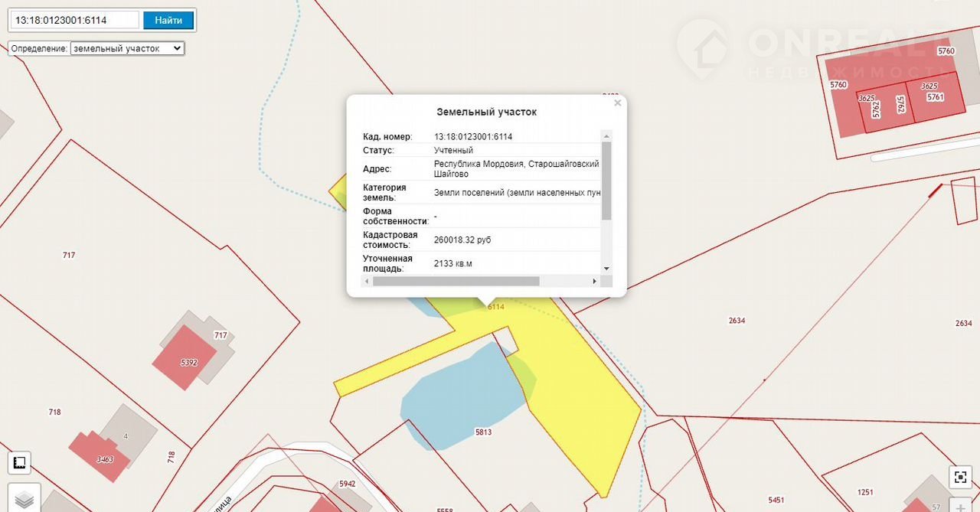
Task: Open the measurement ruler tool
Action: pyautogui.click(x=20, y=462)
